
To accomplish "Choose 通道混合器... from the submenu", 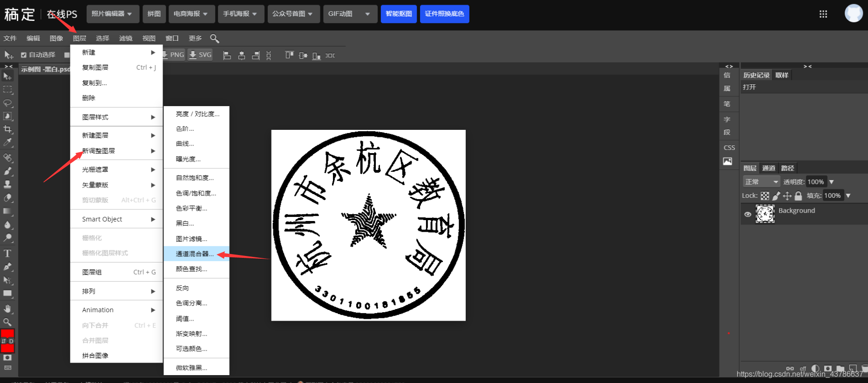I will point(195,254).
